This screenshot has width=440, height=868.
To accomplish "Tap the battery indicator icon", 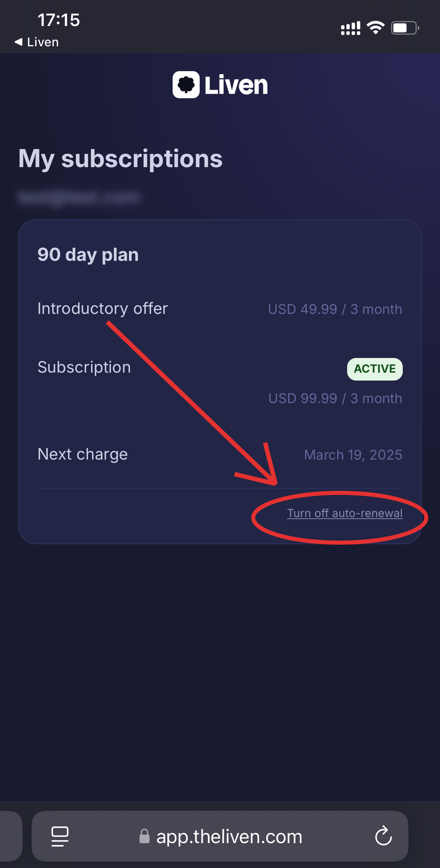I will (405, 28).
